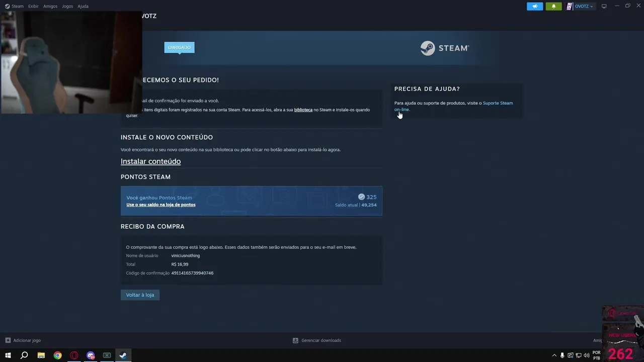Open the Xbox Game Bar taskbar icon

107,355
